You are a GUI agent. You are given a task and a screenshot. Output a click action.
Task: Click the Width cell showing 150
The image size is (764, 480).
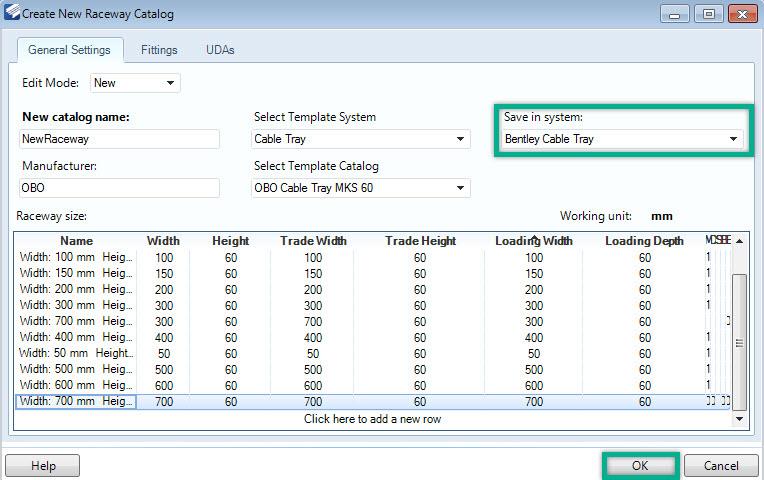(x=164, y=274)
